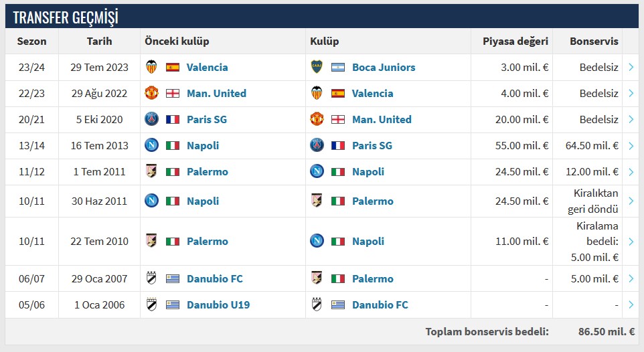Click the Boca Juniors club crest icon
Screen dimensions: 644x352
pos(317,67)
